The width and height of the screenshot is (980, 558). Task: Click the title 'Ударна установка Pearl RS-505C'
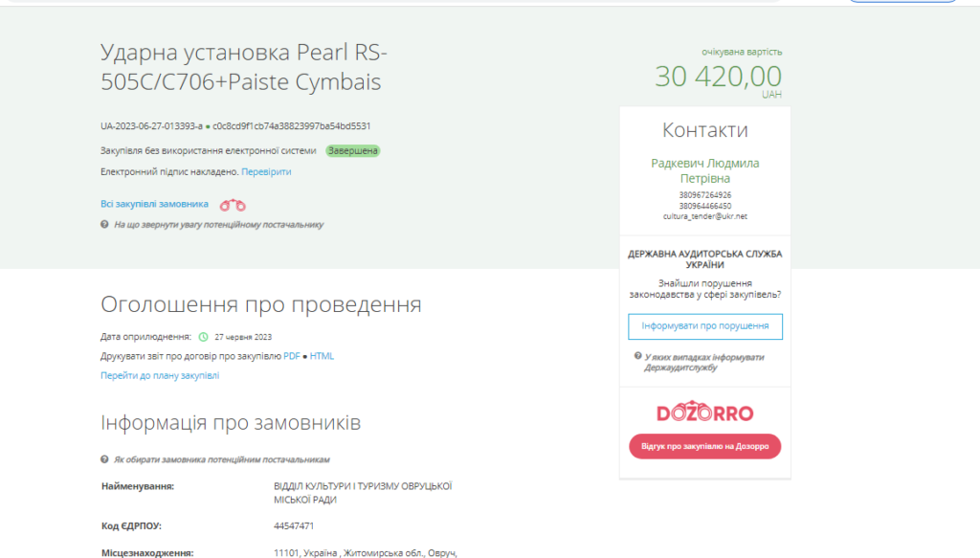(x=244, y=67)
